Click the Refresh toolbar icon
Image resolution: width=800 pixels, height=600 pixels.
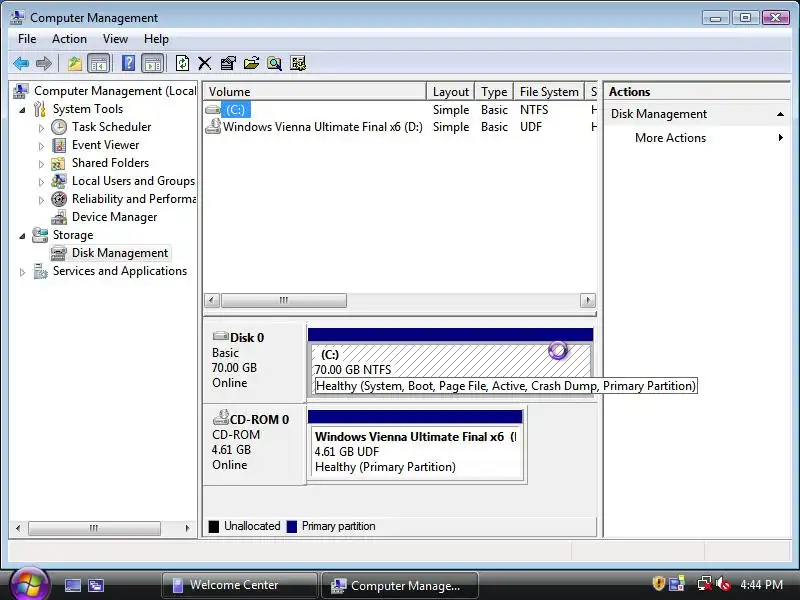coord(182,64)
